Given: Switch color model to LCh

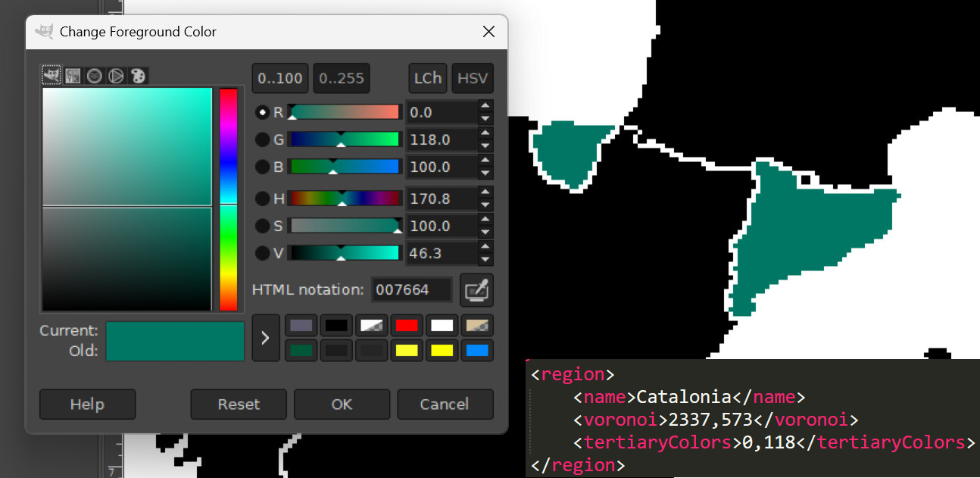Looking at the screenshot, I should point(427,78).
